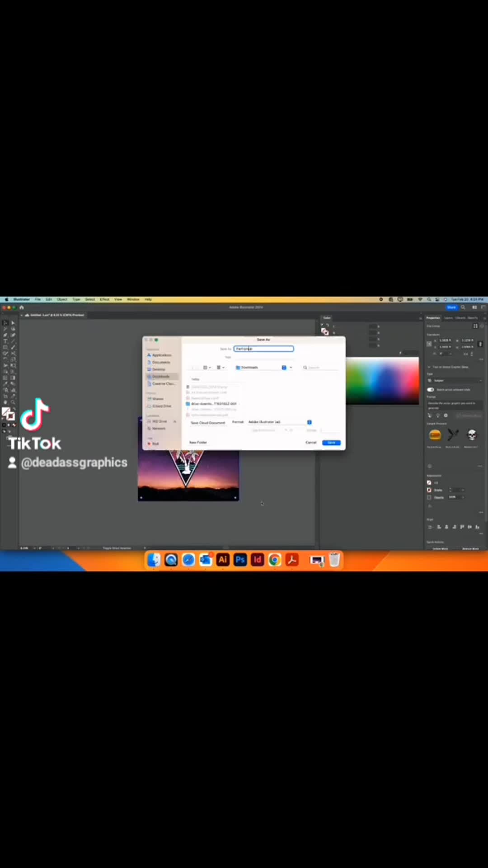The width and height of the screenshot is (488, 868).
Task: Click the burger sample prompt thumbnail
Action: pyautogui.click(x=435, y=435)
